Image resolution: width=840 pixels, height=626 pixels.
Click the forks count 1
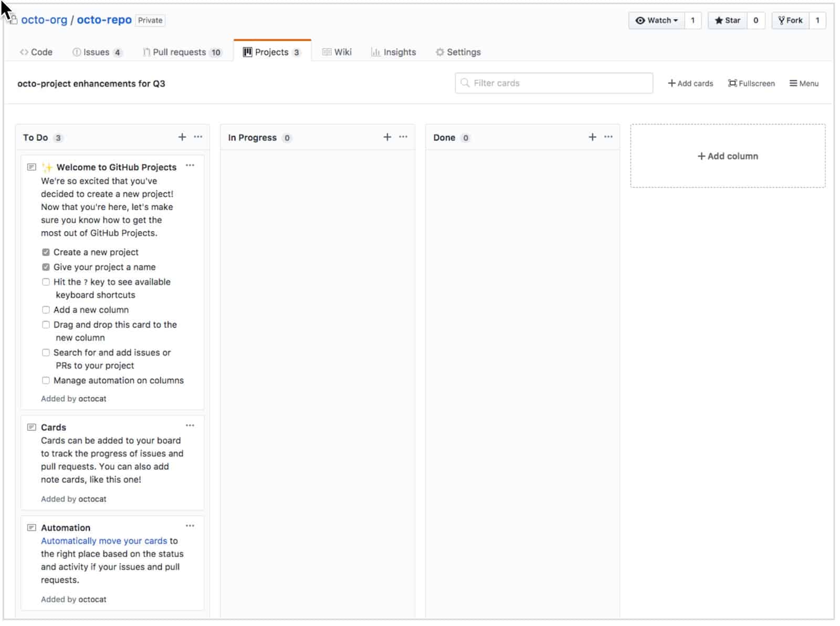tap(817, 20)
